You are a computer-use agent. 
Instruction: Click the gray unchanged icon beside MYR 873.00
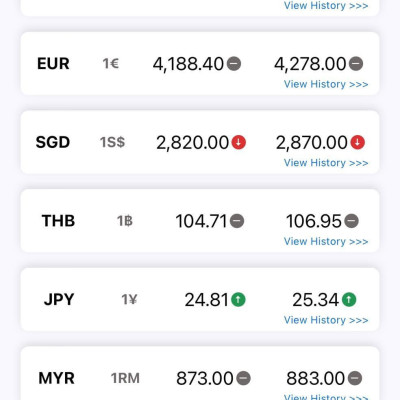coord(243,378)
